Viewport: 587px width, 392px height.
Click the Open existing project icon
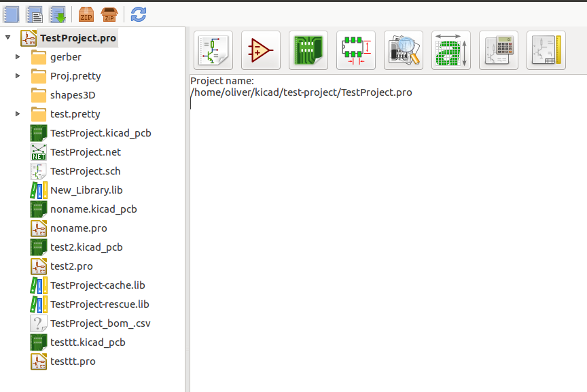click(58, 14)
